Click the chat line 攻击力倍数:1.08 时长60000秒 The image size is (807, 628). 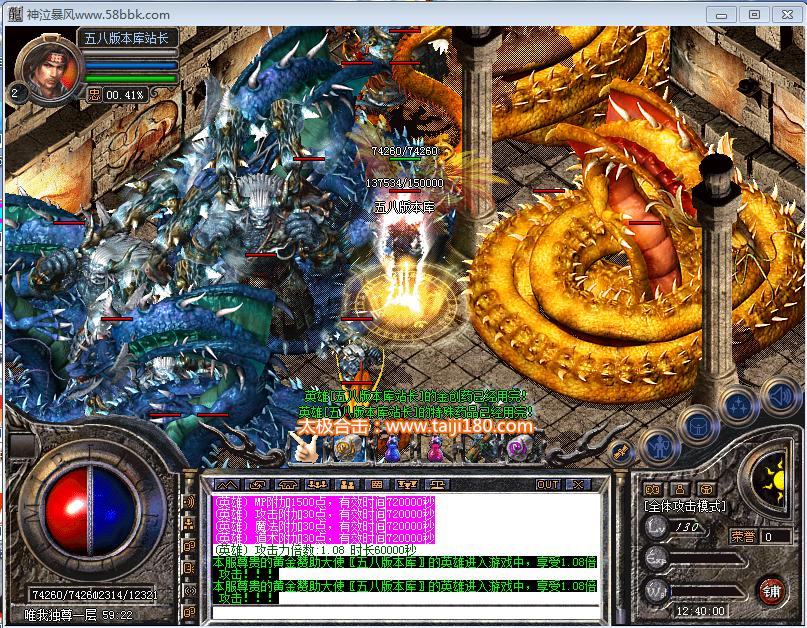(x=314, y=550)
